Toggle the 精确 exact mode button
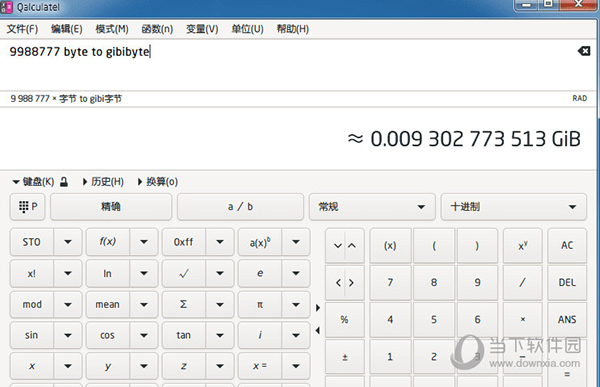Screen dimensions: 600x387 [111, 207]
